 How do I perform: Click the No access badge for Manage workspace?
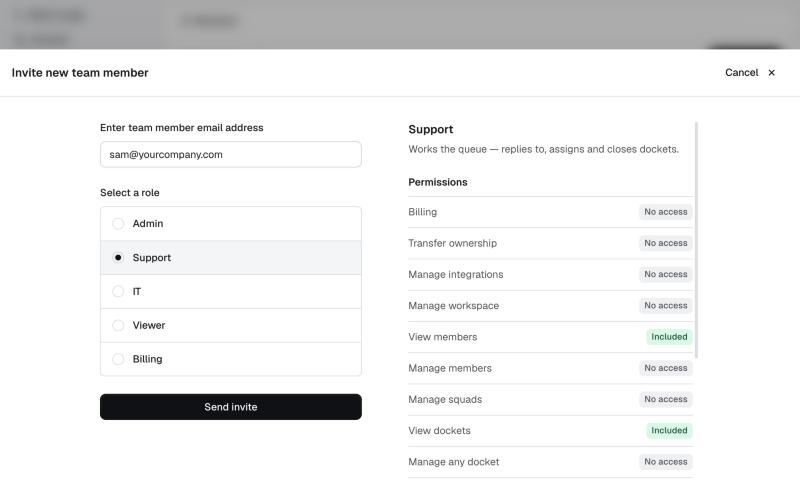tap(665, 305)
